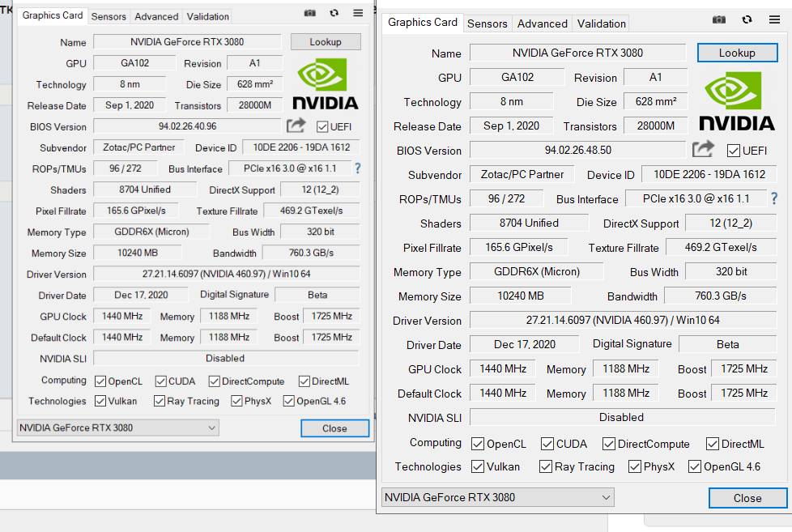
Task: Switch to Validation tab in right window
Action: click(601, 23)
